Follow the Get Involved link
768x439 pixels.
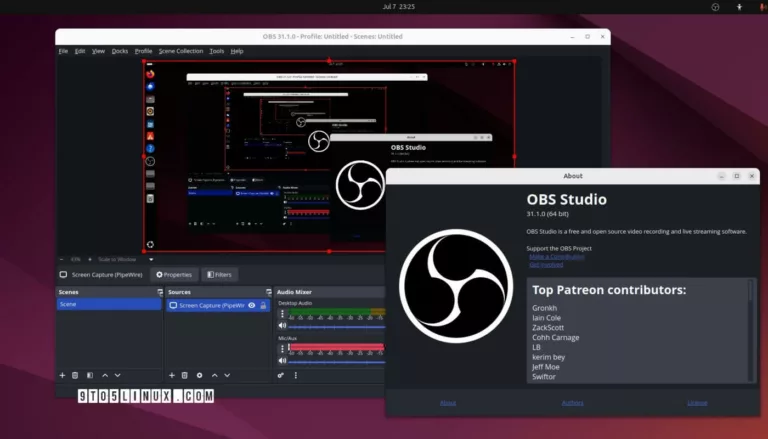pyautogui.click(x=546, y=265)
